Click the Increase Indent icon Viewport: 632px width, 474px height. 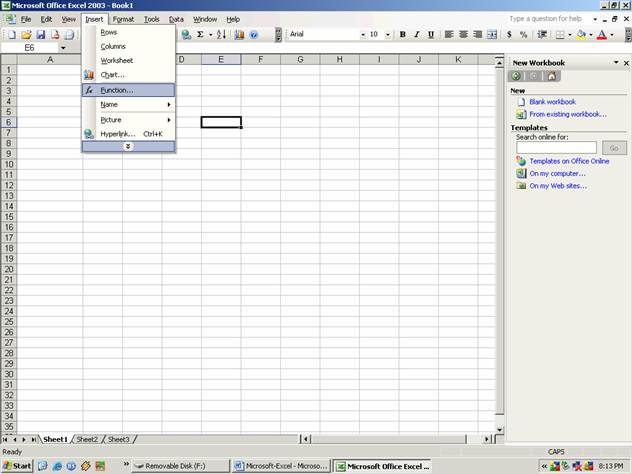(542, 35)
